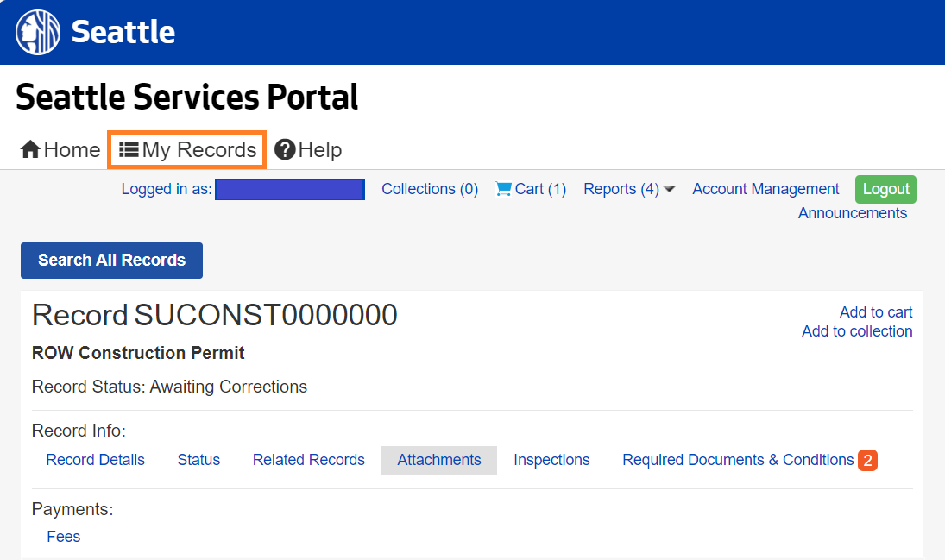945x560 pixels.
Task: Add the record to a collection
Action: pyautogui.click(x=857, y=330)
